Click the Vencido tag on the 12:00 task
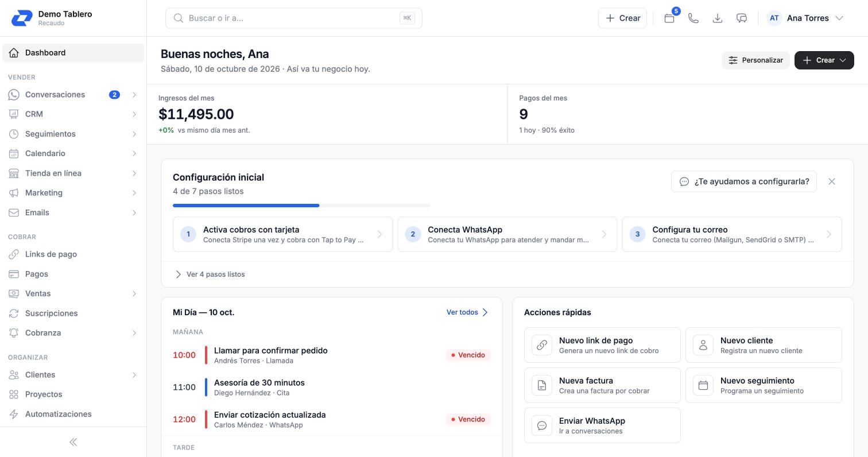Screen dimensions: 868x457 click(468, 420)
